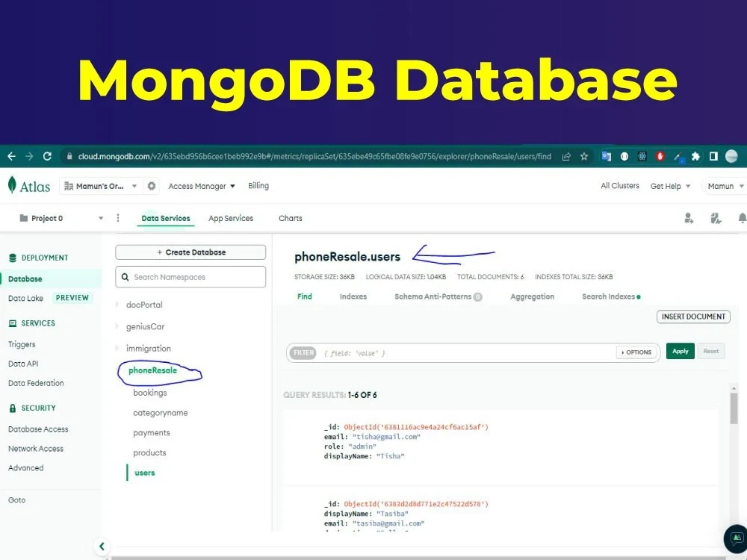
Task: Open the products collection
Action: click(x=149, y=453)
